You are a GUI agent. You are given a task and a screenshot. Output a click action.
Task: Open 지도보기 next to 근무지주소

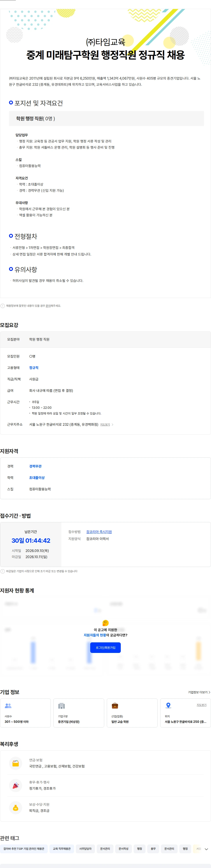[x=105, y=425]
